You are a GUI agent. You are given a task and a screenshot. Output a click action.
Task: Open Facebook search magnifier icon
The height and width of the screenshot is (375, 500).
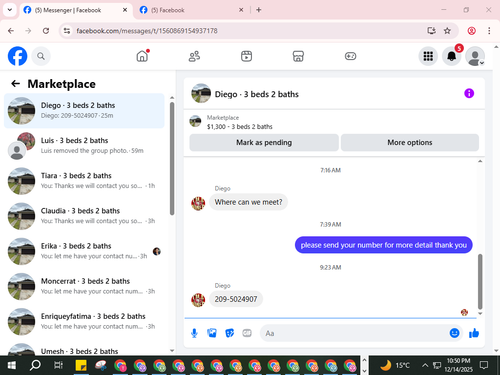(x=41, y=56)
